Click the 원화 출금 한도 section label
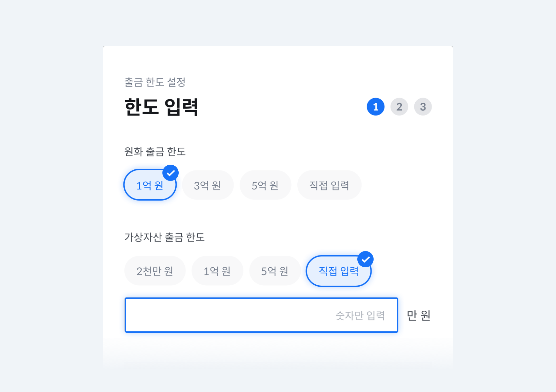556x392 pixels. tap(155, 151)
